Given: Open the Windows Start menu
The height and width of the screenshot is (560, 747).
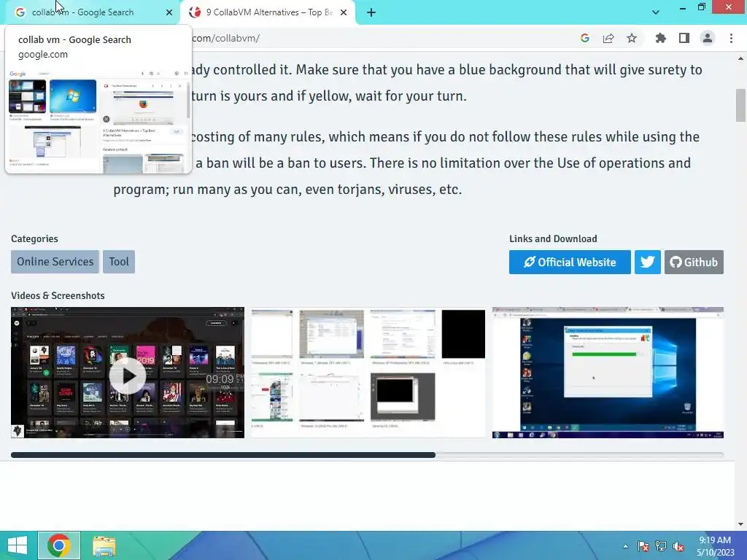Looking at the screenshot, I should [18, 545].
